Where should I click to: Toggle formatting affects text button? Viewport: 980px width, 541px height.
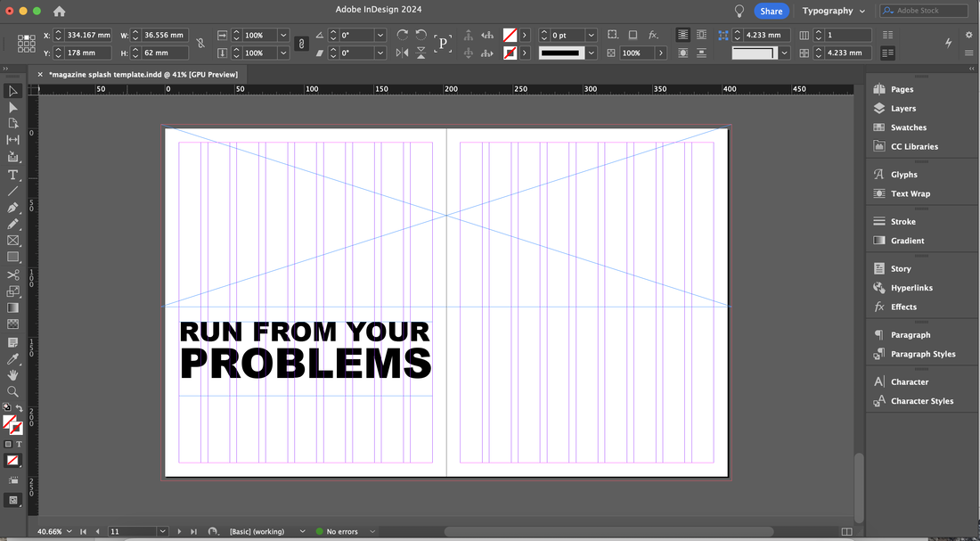point(19,444)
